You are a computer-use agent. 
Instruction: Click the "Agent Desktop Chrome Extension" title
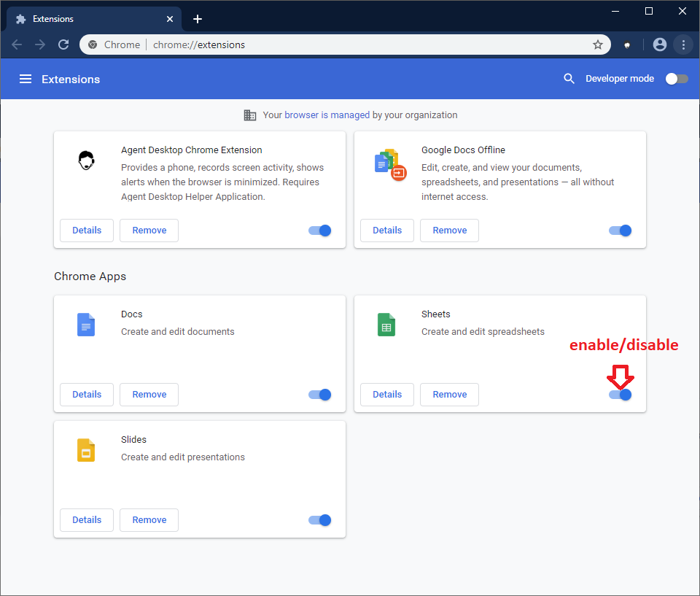click(x=192, y=150)
